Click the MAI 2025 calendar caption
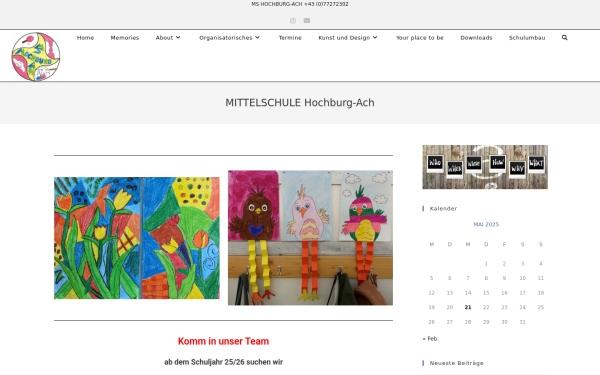This screenshot has width=600, height=375. tap(486, 224)
